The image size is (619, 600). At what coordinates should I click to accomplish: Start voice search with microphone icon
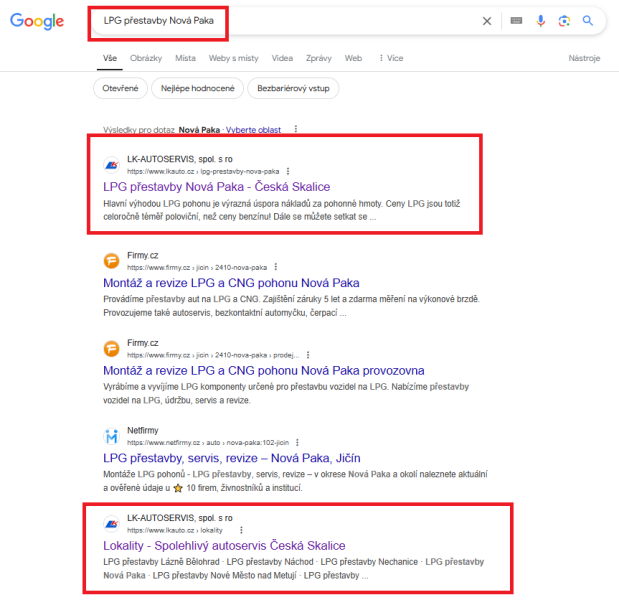click(540, 21)
